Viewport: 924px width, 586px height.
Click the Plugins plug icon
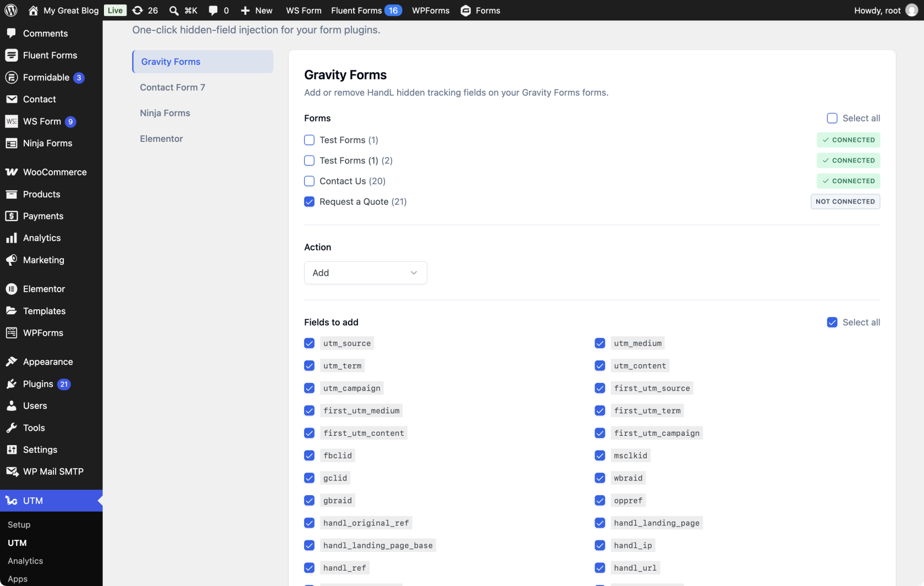tap(12, 384)
